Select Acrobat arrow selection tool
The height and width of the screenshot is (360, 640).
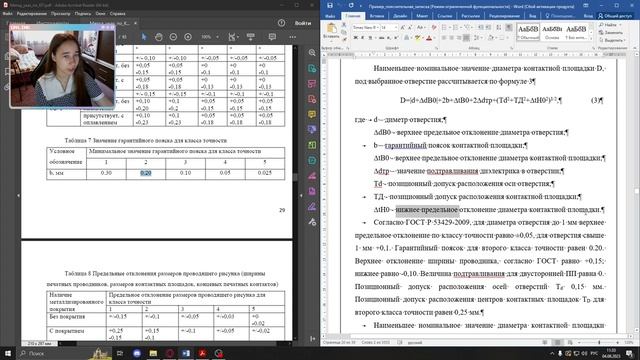click(x=144, y=37)
